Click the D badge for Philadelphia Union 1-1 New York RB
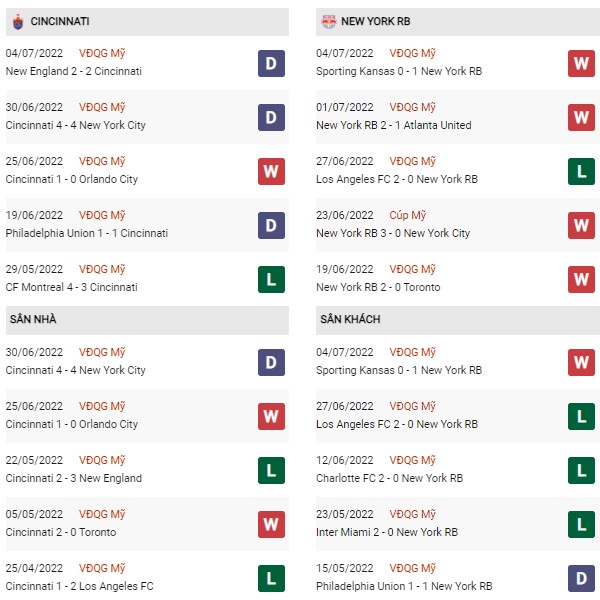Image resolution: width=600 pixels, height=600 pixels. pyautogui.click(x=581, y=578)
